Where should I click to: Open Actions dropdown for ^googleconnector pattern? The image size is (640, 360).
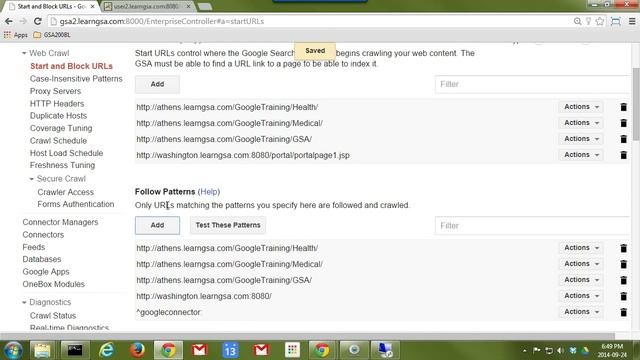click(x=581, y=312)
